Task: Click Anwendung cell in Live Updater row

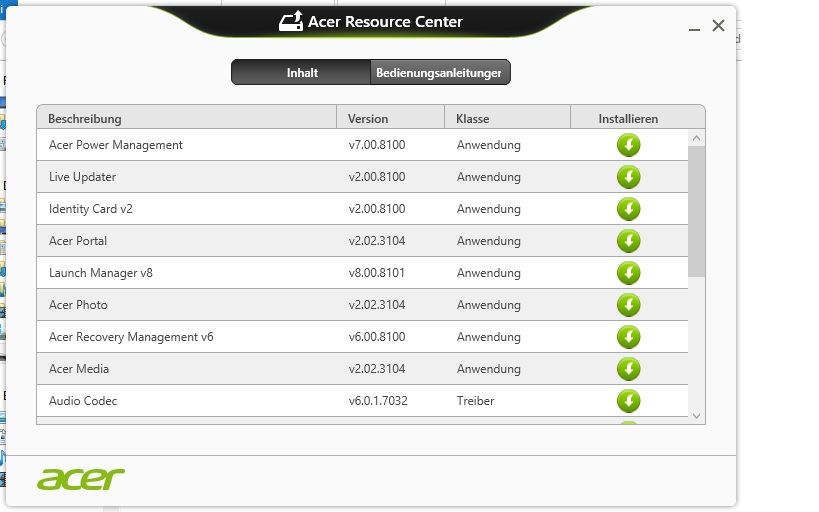Action: (488, 177)
